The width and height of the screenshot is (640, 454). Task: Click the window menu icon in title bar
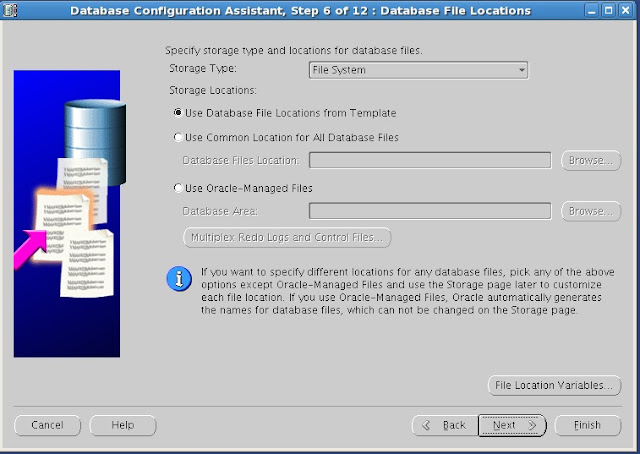coord(10,10)
